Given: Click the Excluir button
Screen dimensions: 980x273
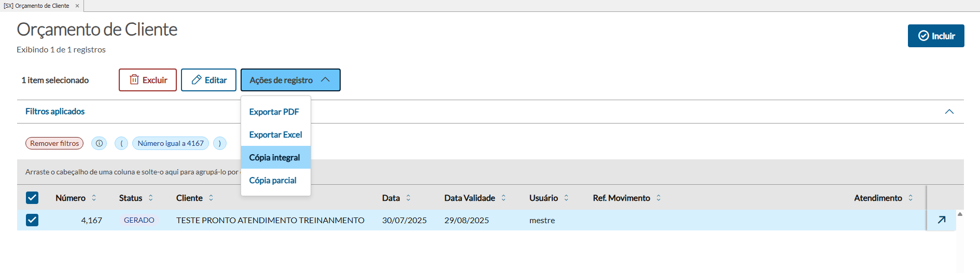Looking at the screenshot, I should tap(148, 80).
